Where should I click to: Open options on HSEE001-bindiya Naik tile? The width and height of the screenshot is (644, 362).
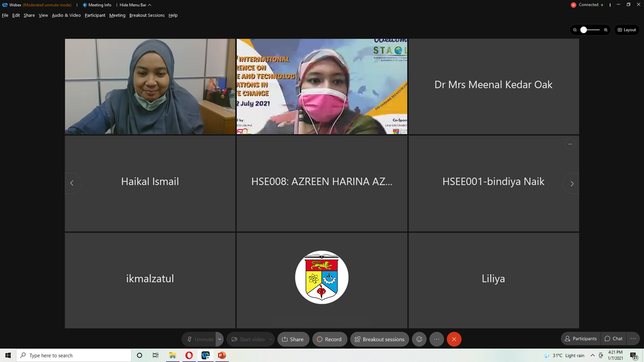(570, 144)
